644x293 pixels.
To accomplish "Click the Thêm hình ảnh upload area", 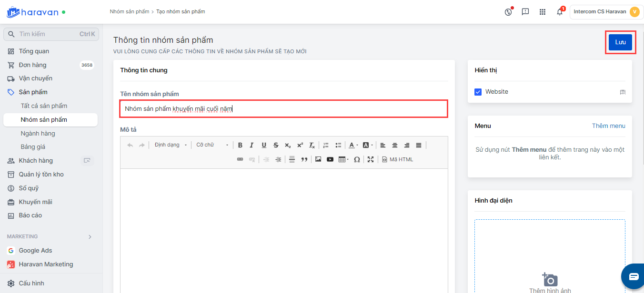I will click(550, 256).
